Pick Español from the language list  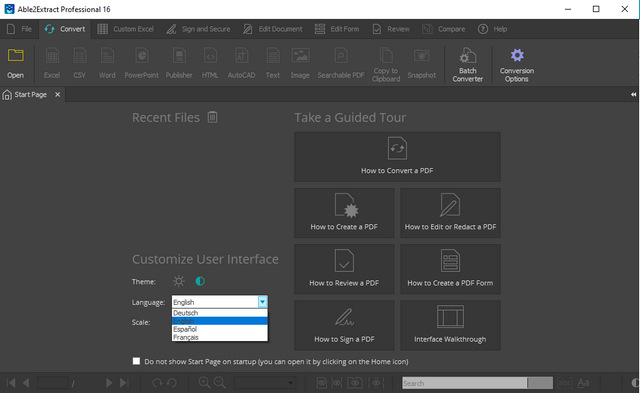coord(220,329)
